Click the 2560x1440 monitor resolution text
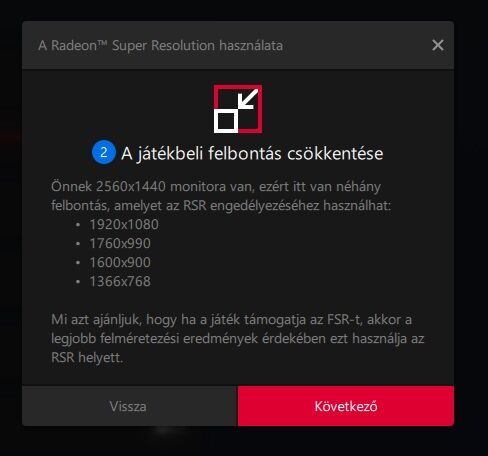Viewport: 488px width, 456px height. 131,186
